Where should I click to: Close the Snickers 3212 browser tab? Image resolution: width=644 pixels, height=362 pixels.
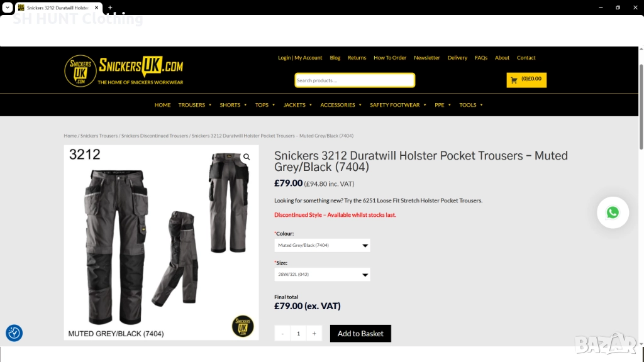[x=96, y=8]
